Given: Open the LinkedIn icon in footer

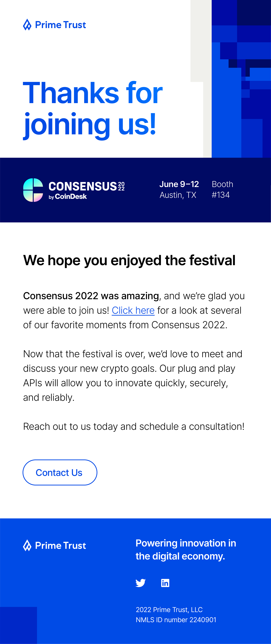Looking at the screenshot, I should 165,583.
